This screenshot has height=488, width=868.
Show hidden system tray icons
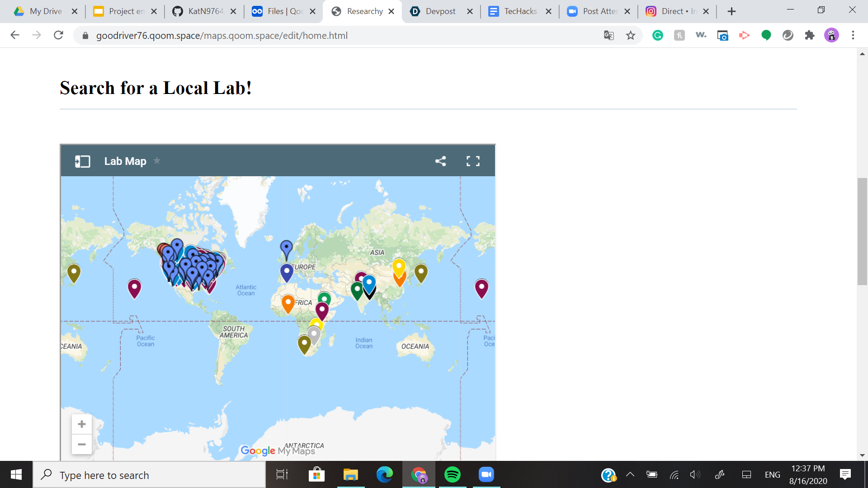click(630, 474)
